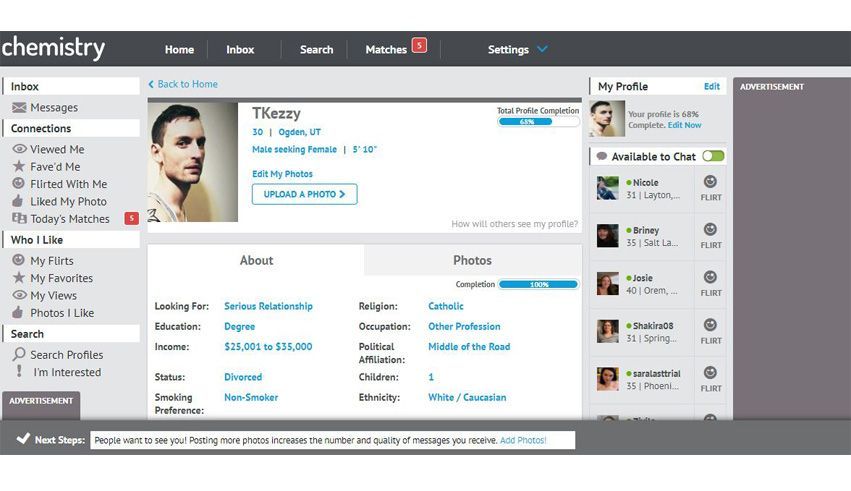
Task: Click the My Favorites star icon
Action: pyautogui.click(x=19, y=277)
